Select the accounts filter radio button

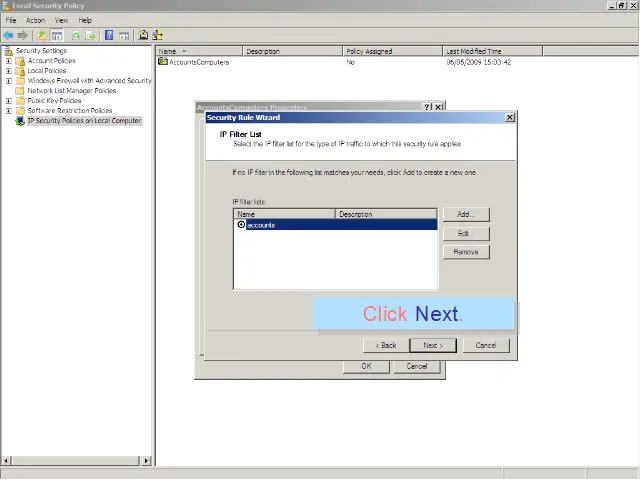[x=241, y=225]
